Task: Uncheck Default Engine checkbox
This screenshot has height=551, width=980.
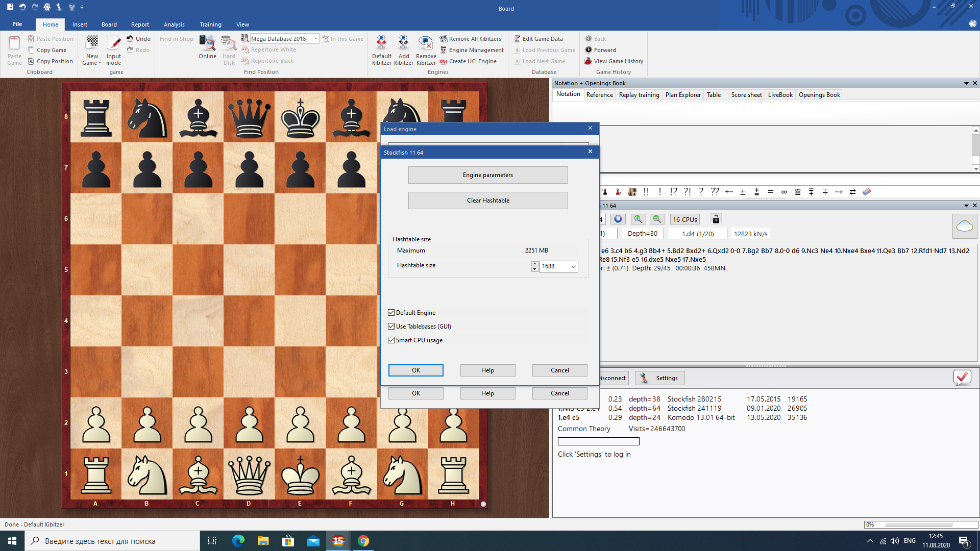Action: point(391,313)
